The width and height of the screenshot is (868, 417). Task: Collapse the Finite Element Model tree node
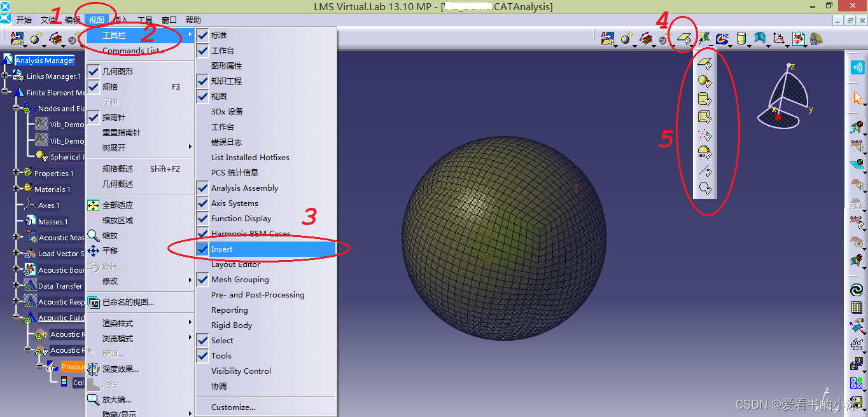pos(4,91)
